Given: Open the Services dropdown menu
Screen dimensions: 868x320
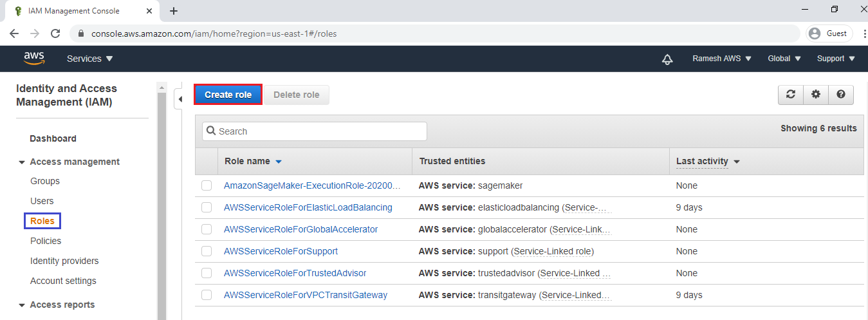Looking at the screenshot, I should [x=90, y=59].
